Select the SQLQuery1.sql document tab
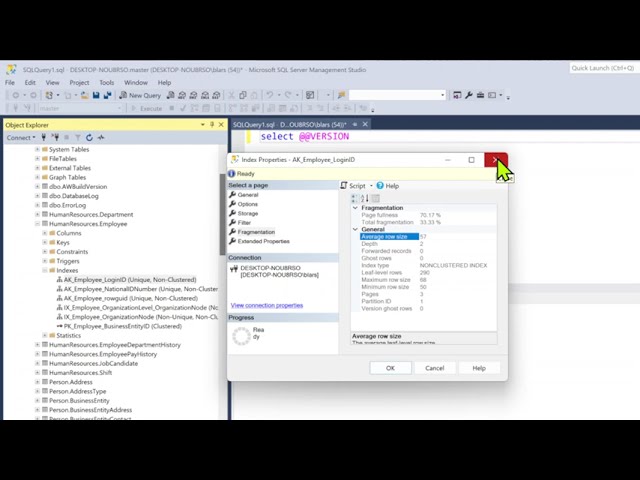 289,124
